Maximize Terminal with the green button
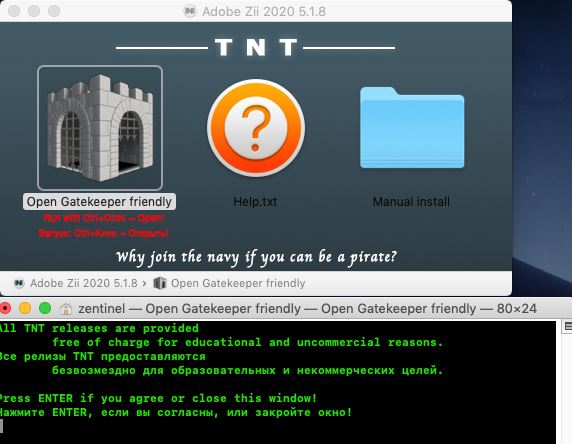 tap(45, 308)
